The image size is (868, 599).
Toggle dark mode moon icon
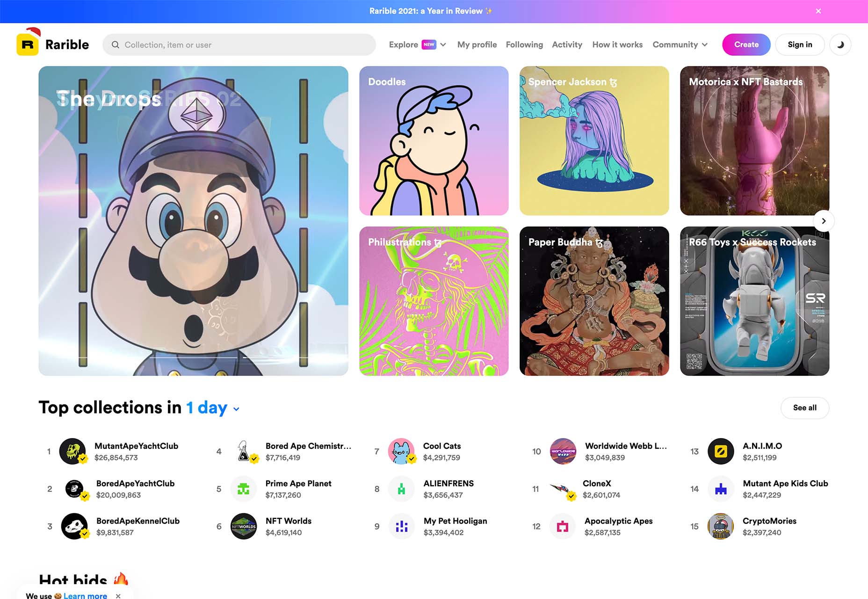840,44
